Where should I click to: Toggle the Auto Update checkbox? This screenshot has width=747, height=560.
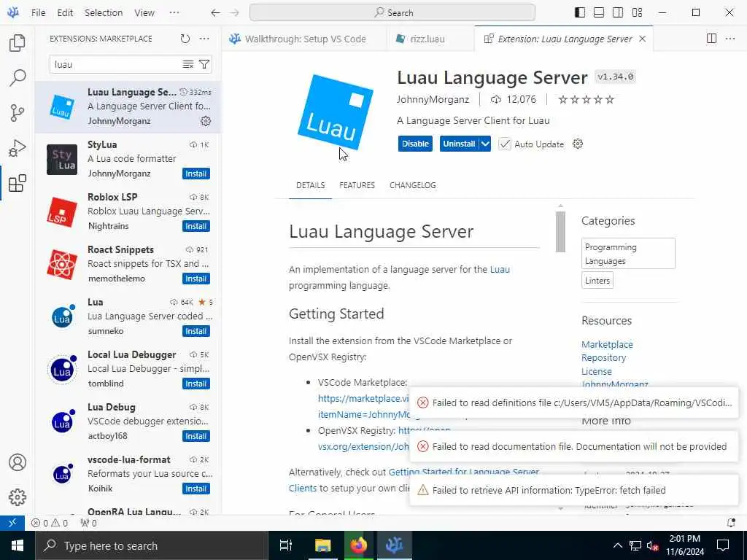tap(505, 144)
